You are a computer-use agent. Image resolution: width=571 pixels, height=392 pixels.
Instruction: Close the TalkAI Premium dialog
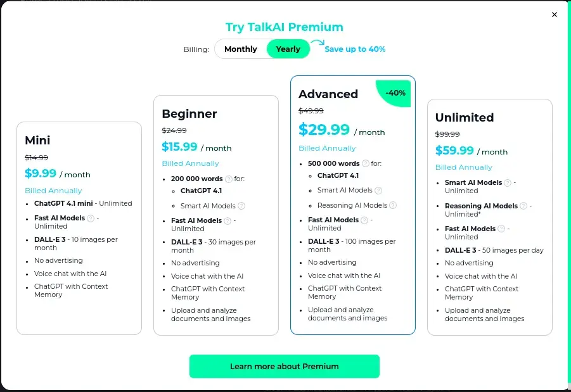[555, 15]
